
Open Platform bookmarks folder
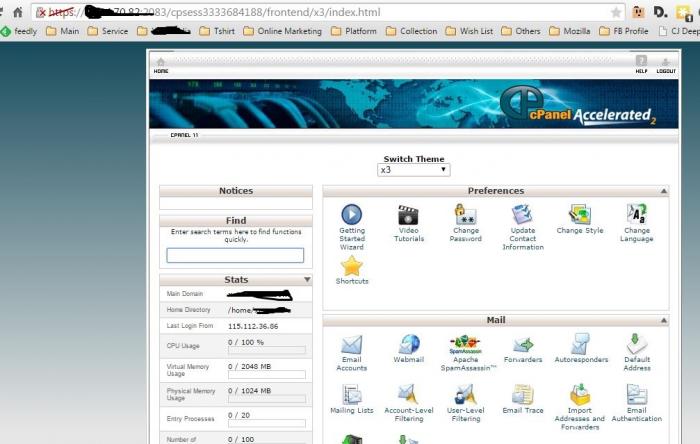(354, 31)
